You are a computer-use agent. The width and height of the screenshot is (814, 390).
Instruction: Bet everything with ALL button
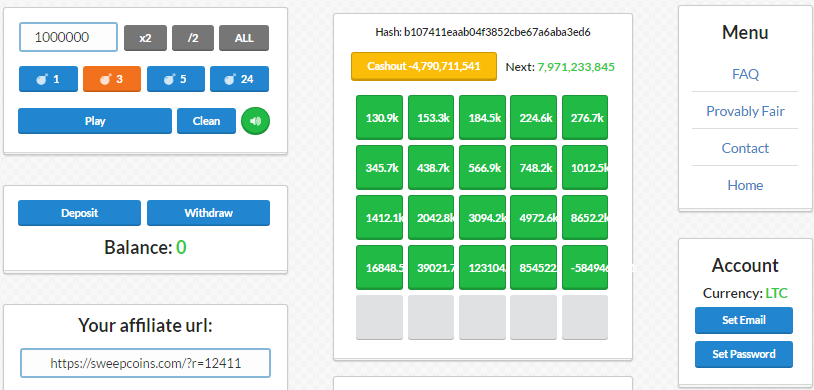(x=244, y=38)
